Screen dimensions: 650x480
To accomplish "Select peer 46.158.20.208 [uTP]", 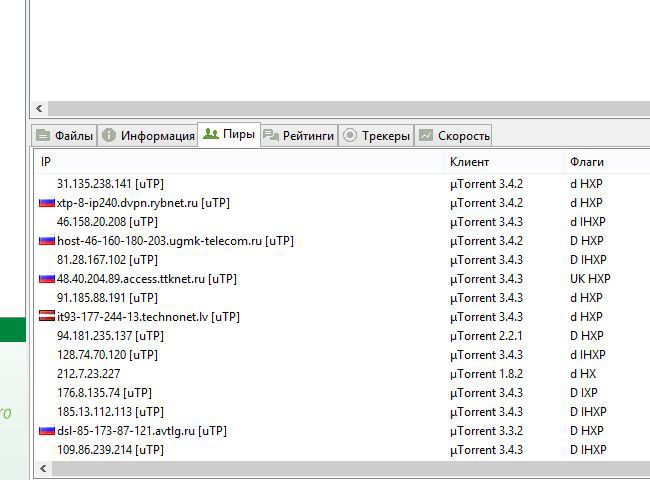I will tap(107, 222).
